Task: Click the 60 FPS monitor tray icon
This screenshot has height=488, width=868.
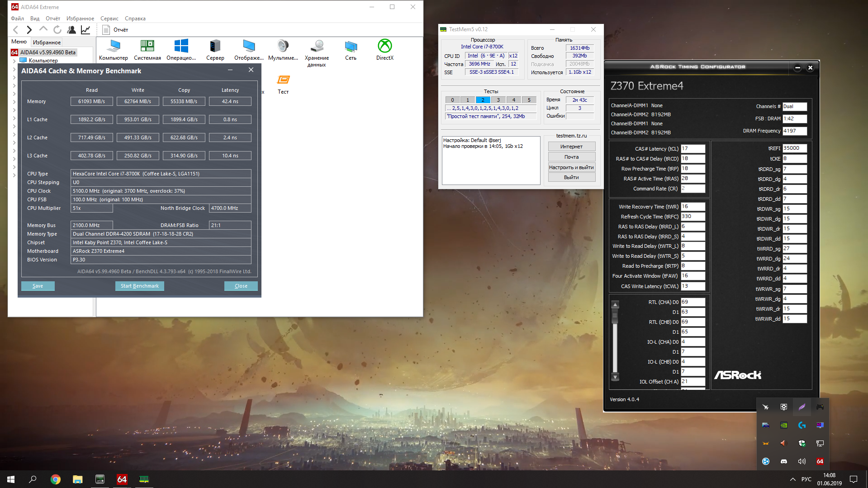Action: [820, 425]
